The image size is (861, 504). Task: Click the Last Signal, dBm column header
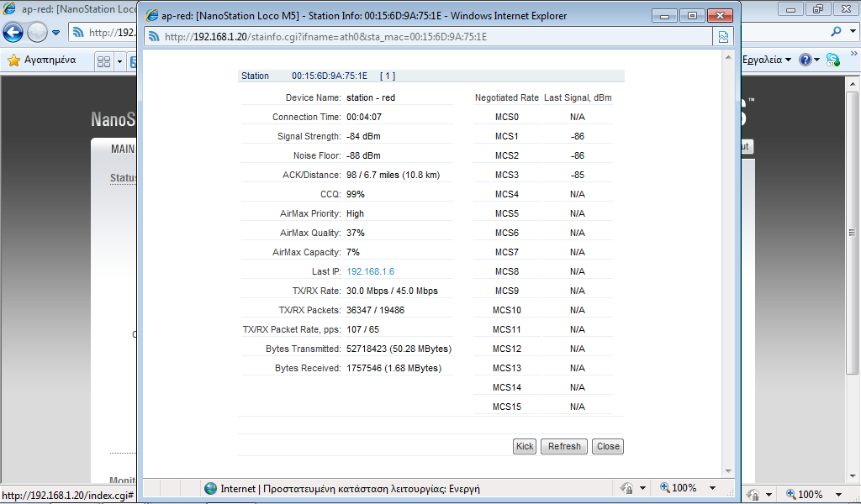pos(578,97)
